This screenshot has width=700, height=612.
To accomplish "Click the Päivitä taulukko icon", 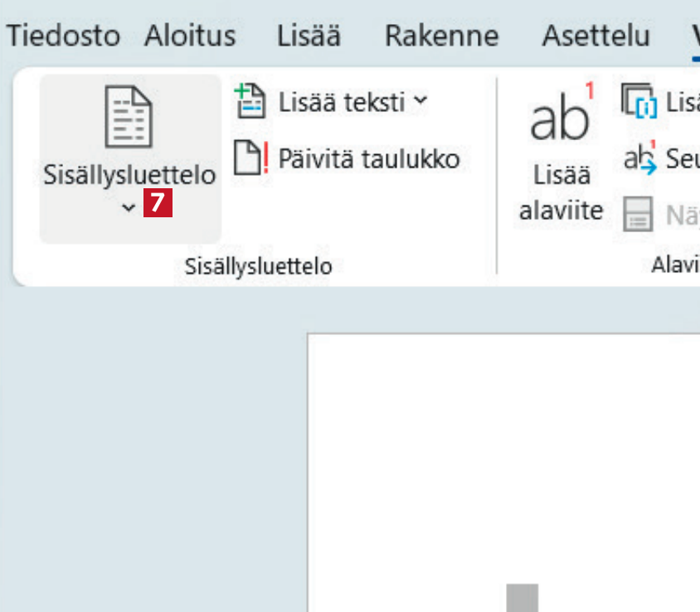I will pyautogui.click(x=251, y=157).
